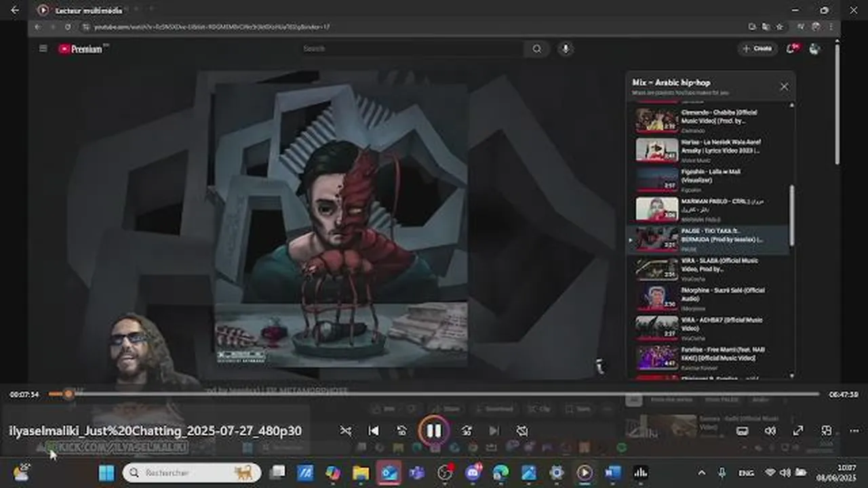Select the Morphine - Sucré Salé playlist entry
This screenshot has height=488, width=868.
[x=707, y=298]
